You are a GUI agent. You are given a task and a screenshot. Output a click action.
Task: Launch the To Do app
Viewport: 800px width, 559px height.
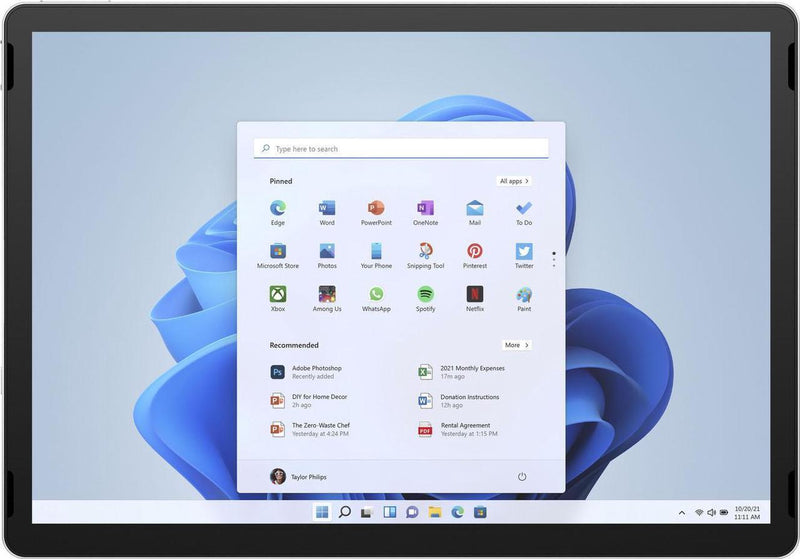[524, 213]
